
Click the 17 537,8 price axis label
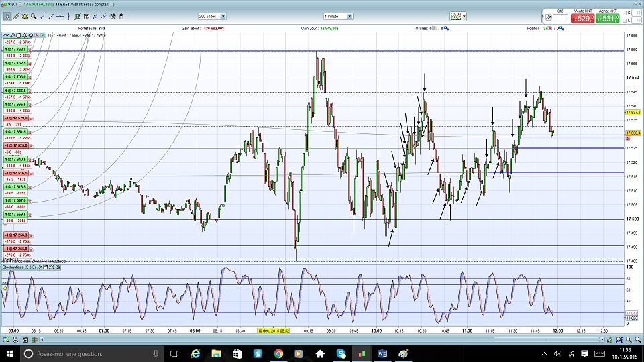click(633, 113)
